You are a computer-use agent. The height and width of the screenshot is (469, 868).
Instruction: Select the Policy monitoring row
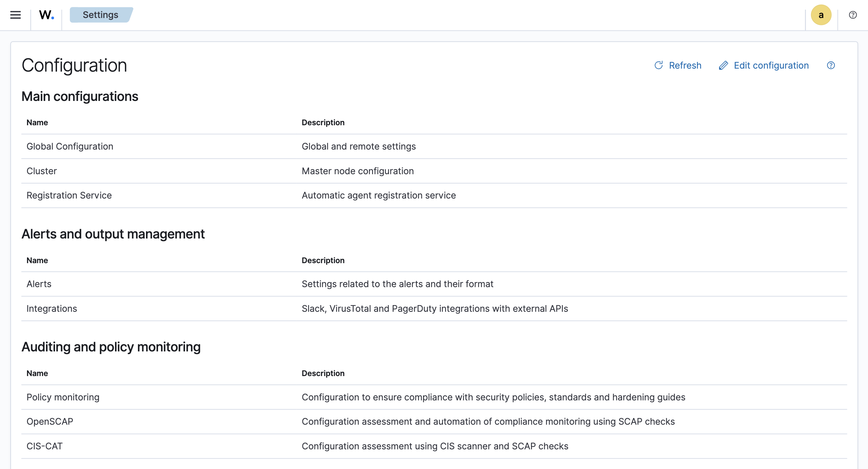[63, 397]
